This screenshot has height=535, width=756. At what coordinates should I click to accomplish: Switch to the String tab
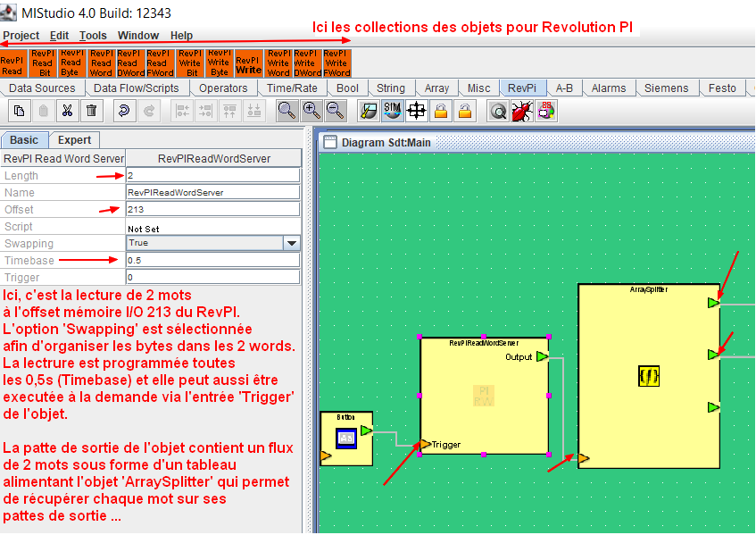[391, 88]
